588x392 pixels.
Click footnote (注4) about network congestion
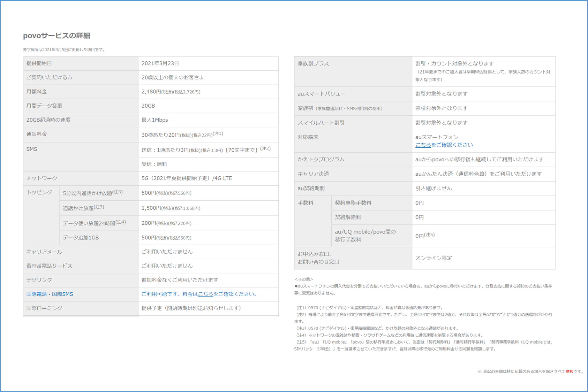tap(389, 335)
